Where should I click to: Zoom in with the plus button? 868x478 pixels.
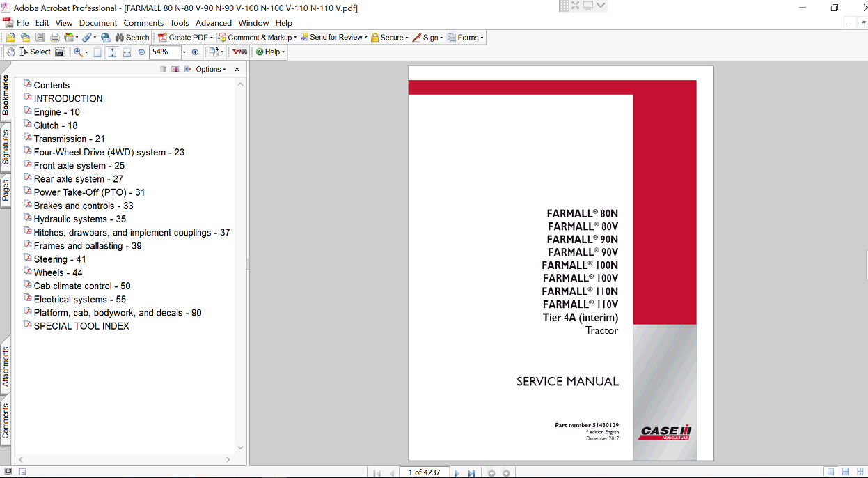click(x=195, y=52)
